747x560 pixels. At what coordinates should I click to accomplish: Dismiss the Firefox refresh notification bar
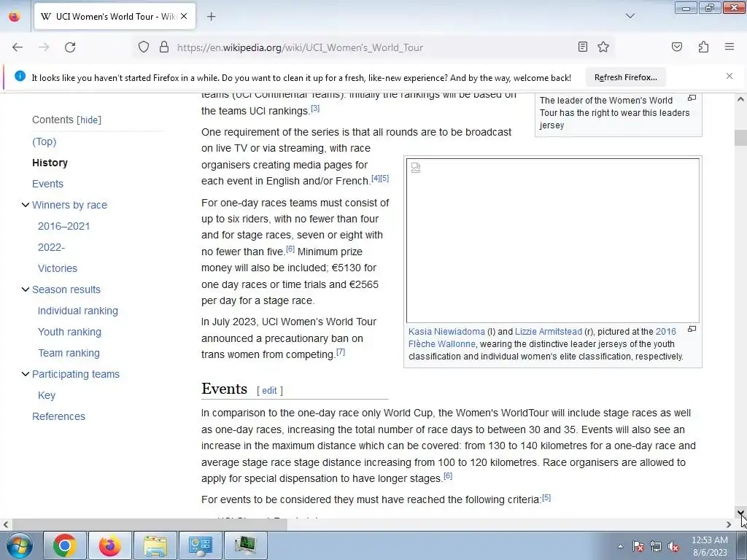(x=729, y=76)
